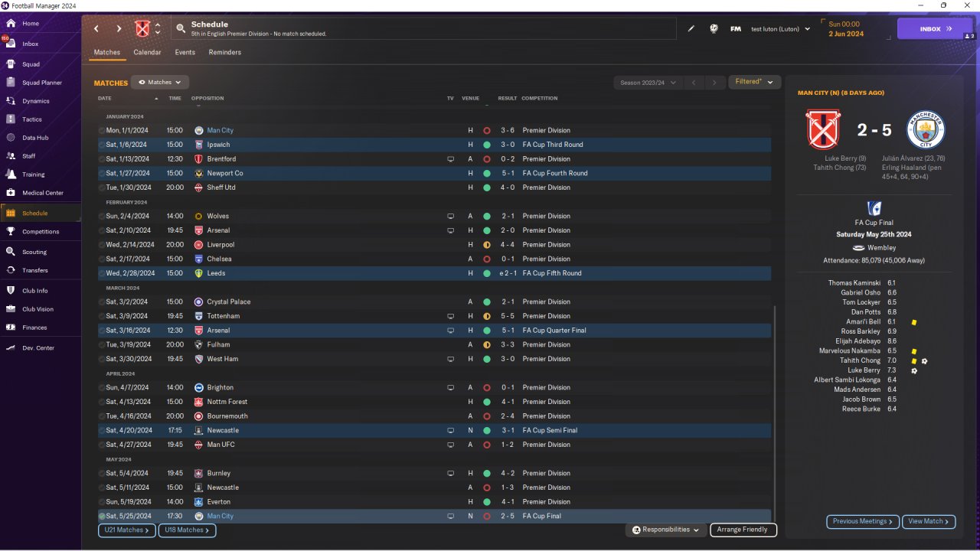The width and height of the screenshot is (980, 551).
Task: Open the Man City link on 1/1/2024 row
Action: pyautogui.click(x=220, y=131)
